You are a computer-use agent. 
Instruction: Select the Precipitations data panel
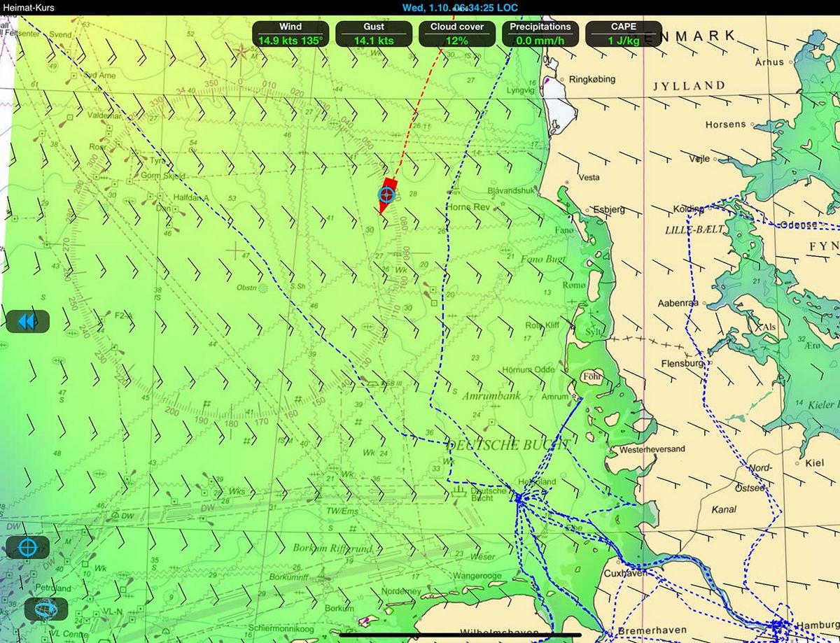[x=540, y=34]
